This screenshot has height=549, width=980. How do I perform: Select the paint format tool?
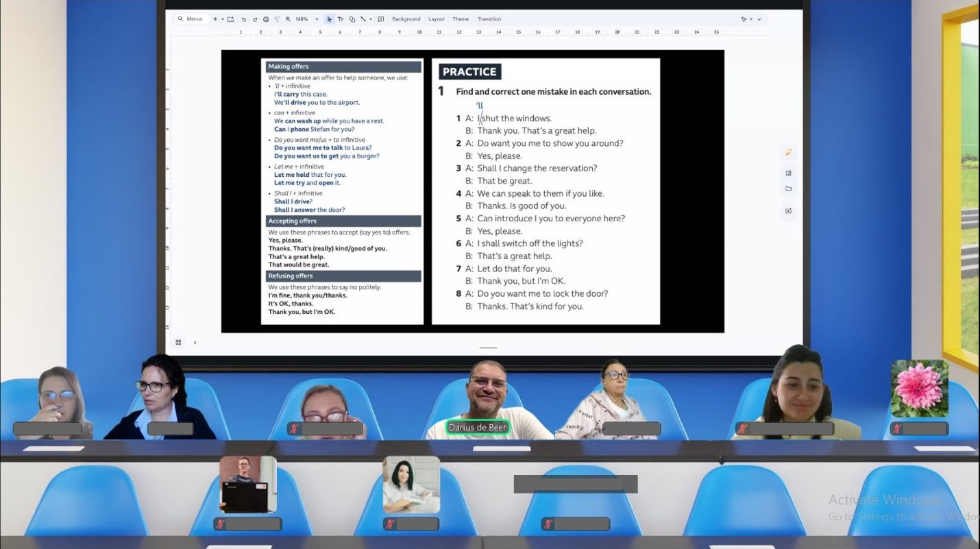(277, 19)
